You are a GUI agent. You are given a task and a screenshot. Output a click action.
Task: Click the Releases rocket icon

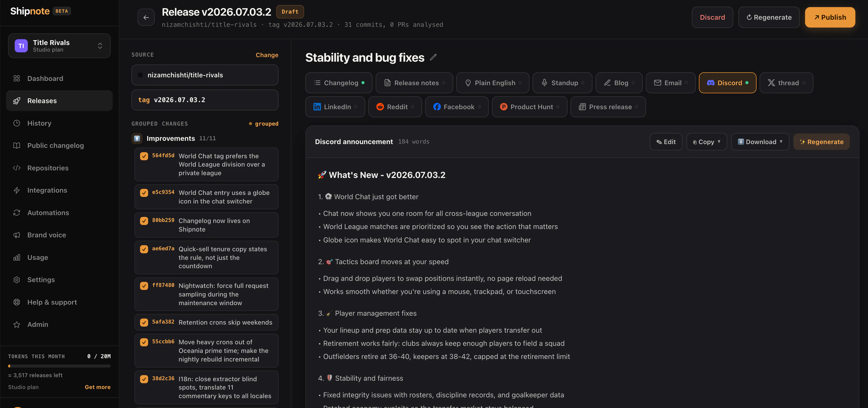coord(16,101)
